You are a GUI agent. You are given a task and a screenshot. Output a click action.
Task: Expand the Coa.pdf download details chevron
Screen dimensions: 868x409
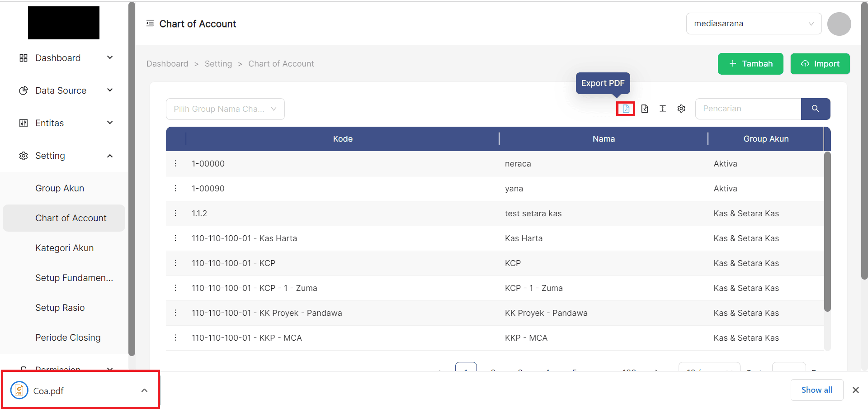coord(144,390)
